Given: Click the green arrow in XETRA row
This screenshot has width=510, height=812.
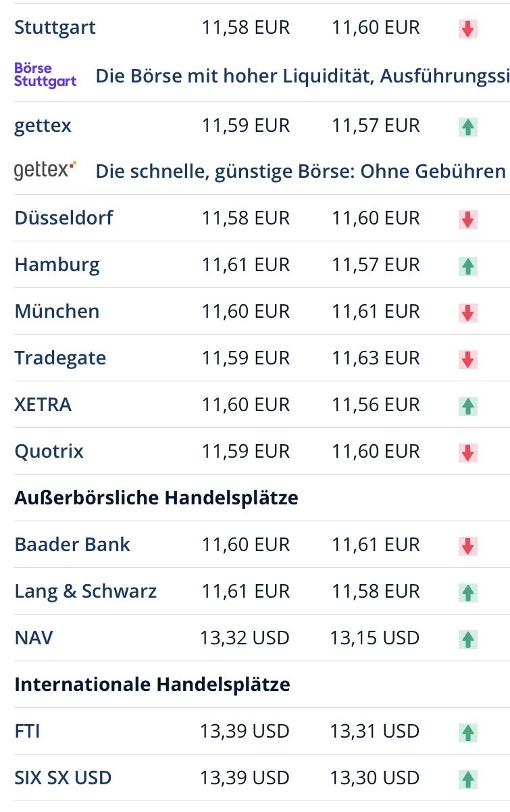Looking at the screenshot, I should click(467, 406).
